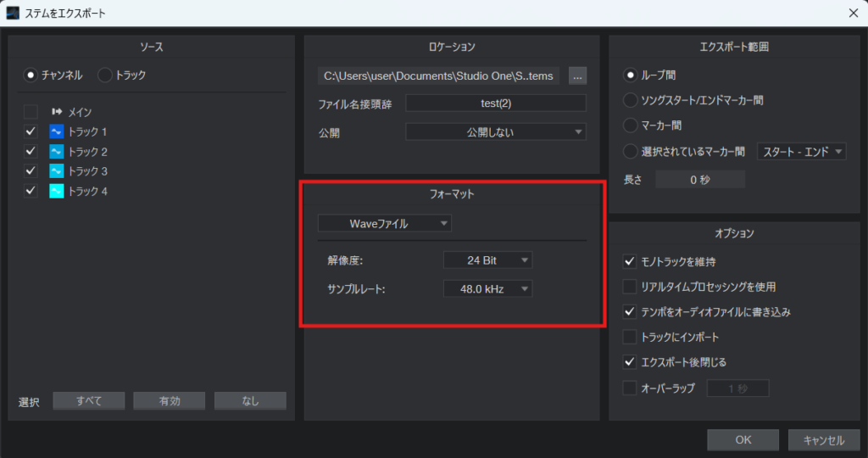
Task: Click the file name prefix field test(2)
Action: (496, 103)
